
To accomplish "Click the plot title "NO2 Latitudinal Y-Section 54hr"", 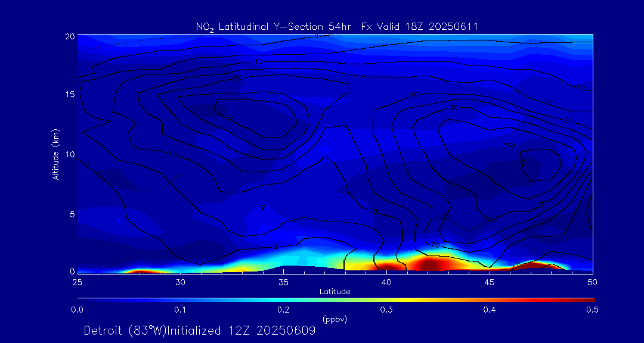I will coord(274,27).
